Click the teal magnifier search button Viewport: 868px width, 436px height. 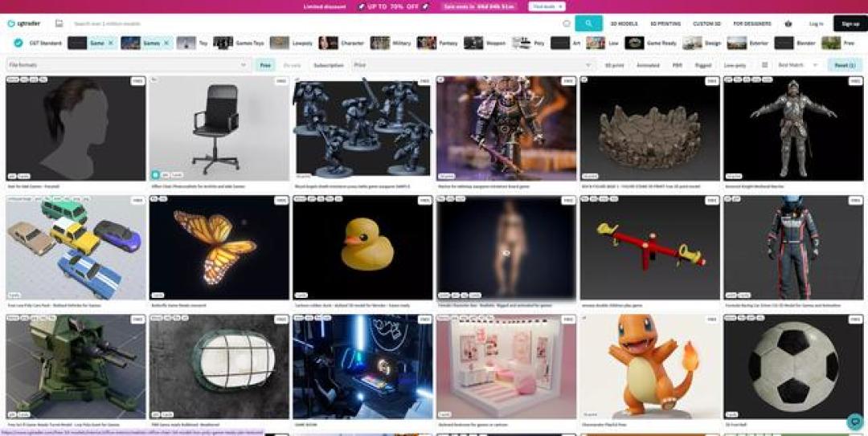[588, 23]
